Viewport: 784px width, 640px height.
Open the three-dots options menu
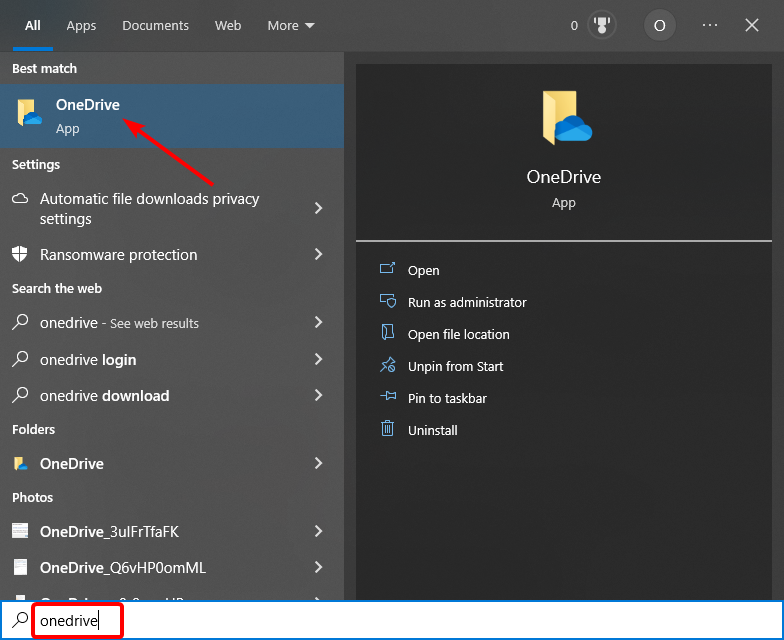[x=710, y=26]
